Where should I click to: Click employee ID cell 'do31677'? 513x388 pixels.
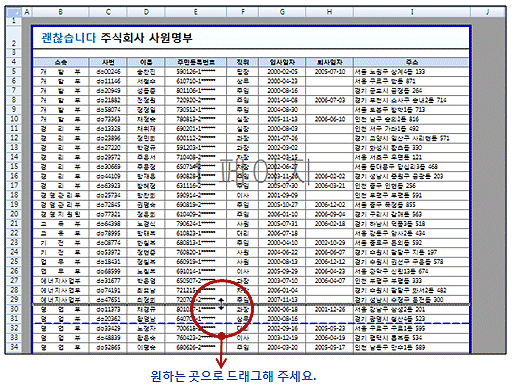click(x=108, y=281)
